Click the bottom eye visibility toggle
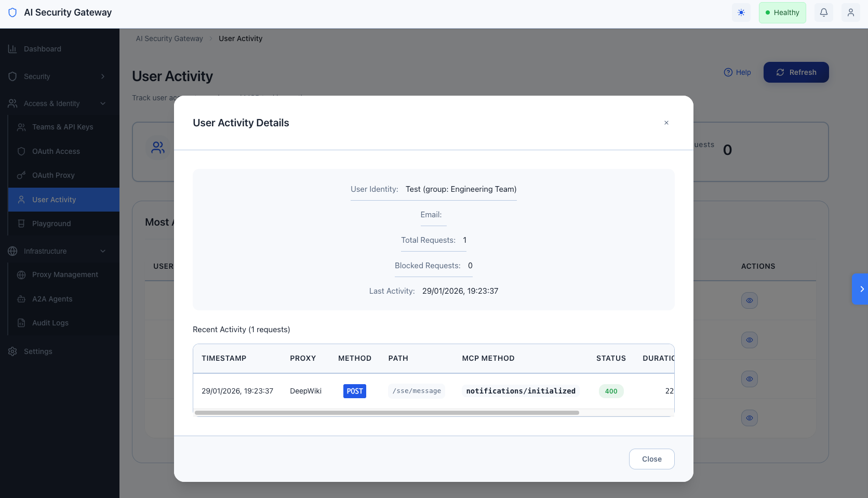The width and height of the screenshot is (868, 498). tap(749, 417)
